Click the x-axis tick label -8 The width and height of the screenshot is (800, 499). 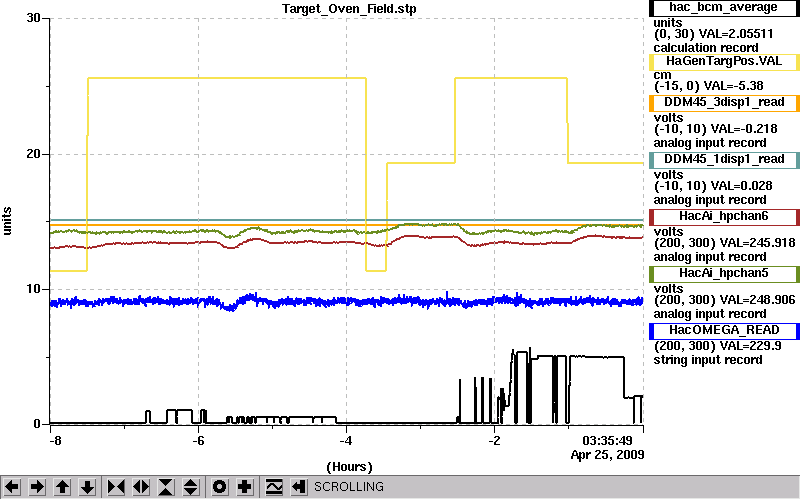click(55, 440)
